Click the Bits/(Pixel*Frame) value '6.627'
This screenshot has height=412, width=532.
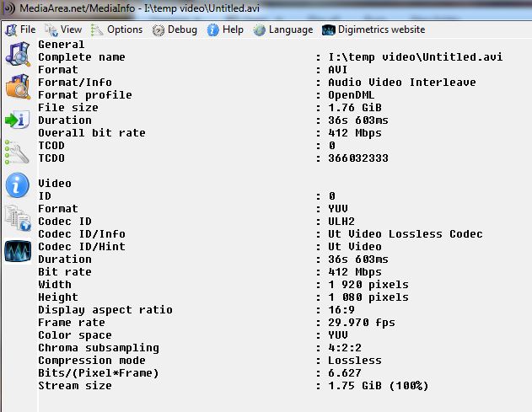pyautogui.click(x=345, y=373)
